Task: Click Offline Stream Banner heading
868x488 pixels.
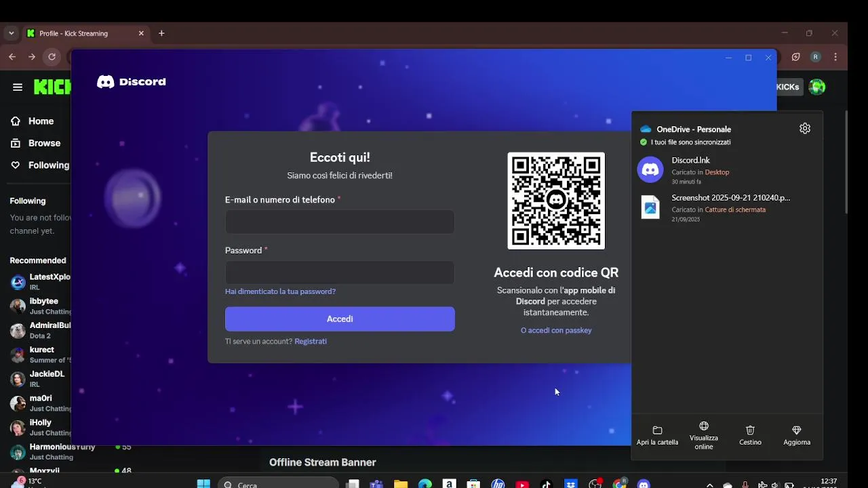Action: click(x=322, y=462)
